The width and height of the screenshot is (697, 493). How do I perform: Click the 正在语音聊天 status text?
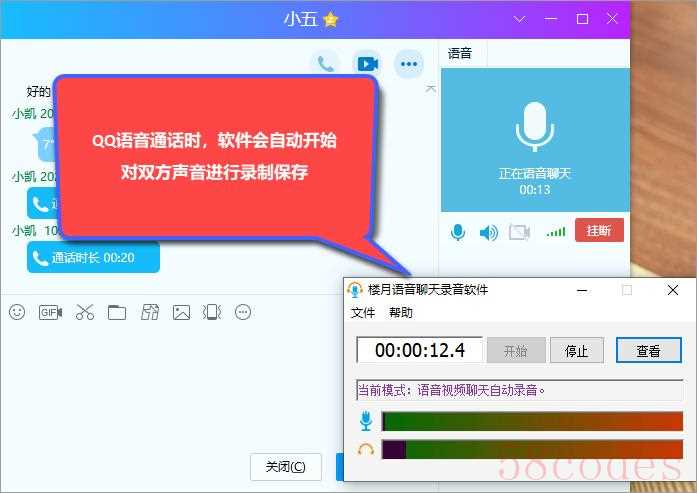(535, 173)
